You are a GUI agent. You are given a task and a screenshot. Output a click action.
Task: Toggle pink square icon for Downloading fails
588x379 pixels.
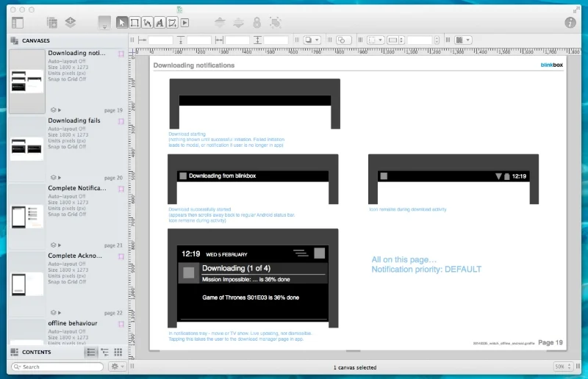(121, 121)
